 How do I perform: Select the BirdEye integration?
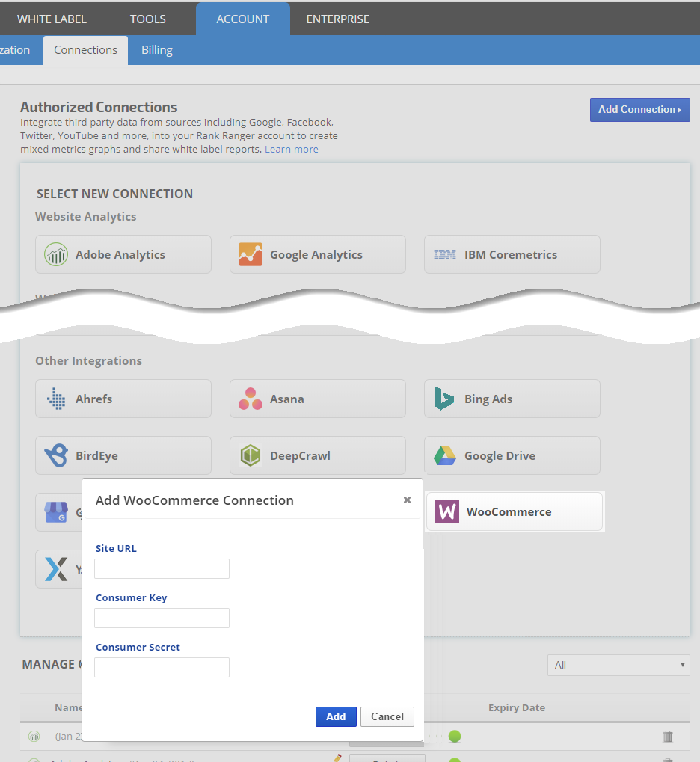pyautogui.click(x=123, y=455)
